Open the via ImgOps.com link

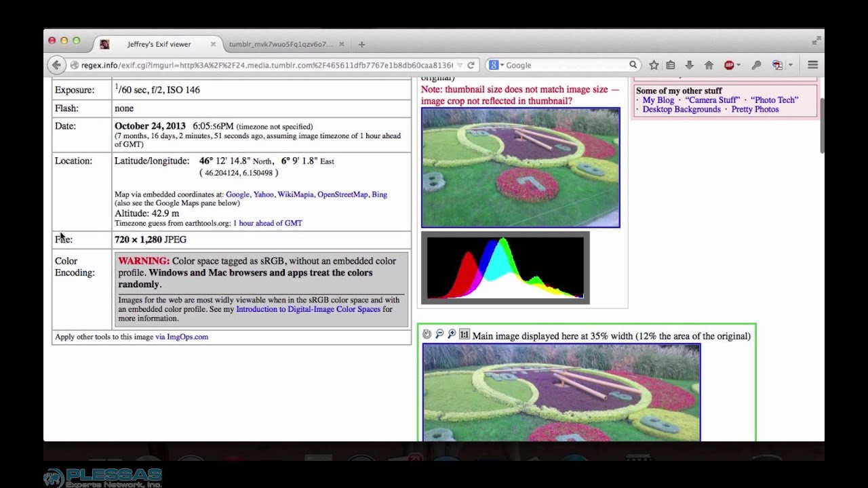click(182, 337)
